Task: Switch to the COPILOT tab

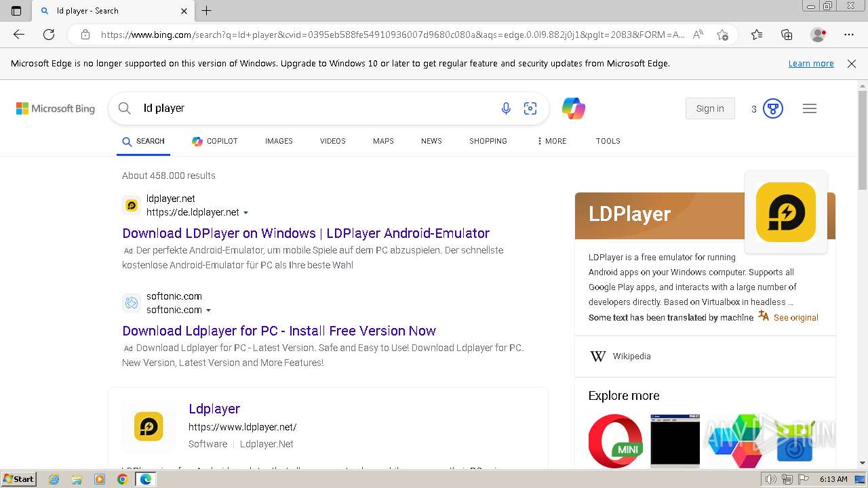Action: (214, 141)
